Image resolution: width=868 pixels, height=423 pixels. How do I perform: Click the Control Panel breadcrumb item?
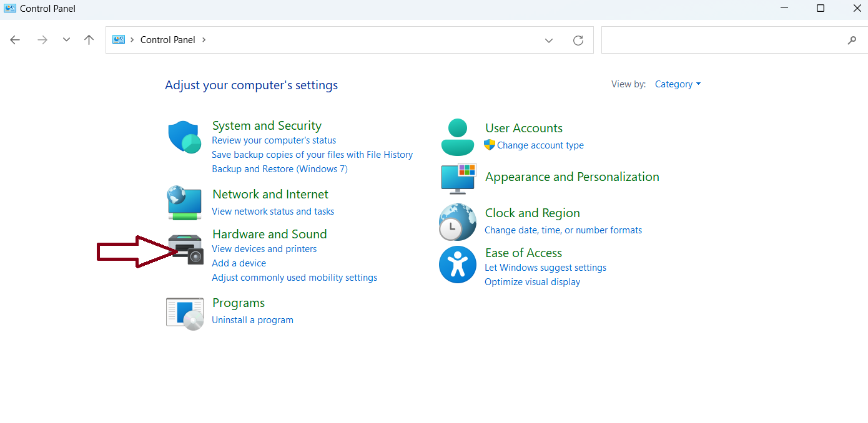click(x=167, y=40)
